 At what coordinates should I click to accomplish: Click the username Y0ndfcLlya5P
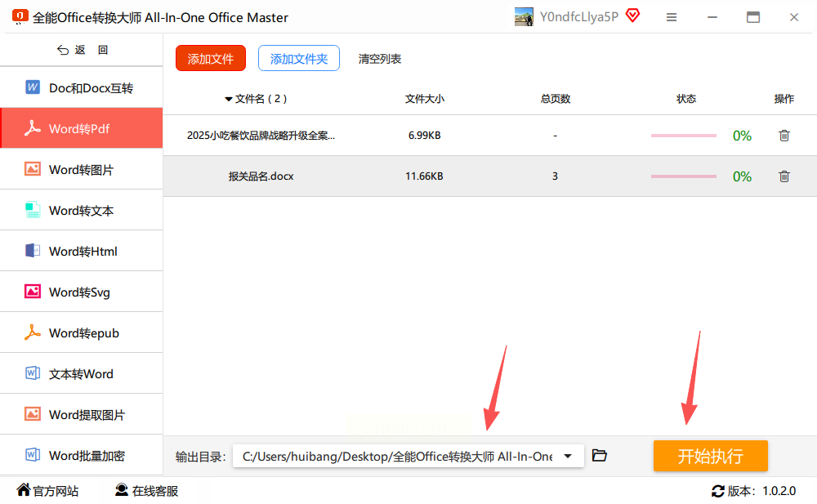tap(579, 17)
